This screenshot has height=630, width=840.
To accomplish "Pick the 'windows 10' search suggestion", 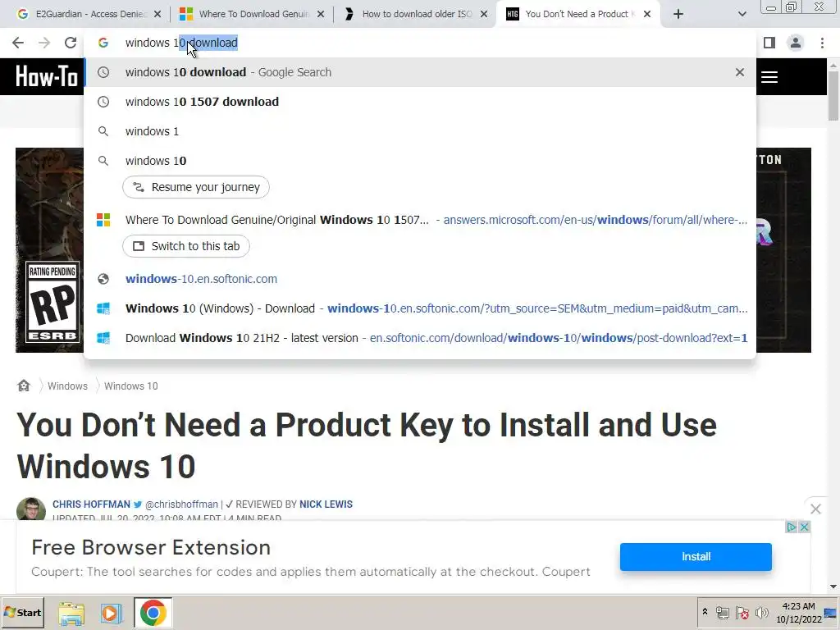I will point(419,161).
